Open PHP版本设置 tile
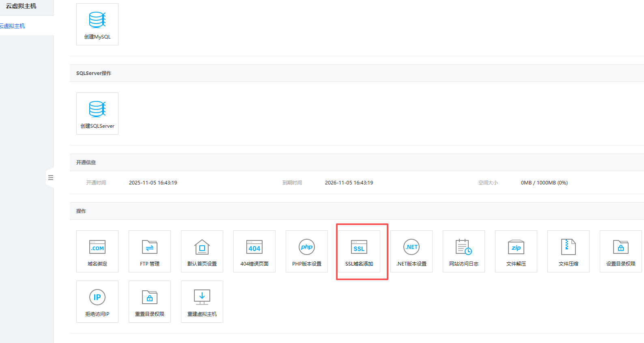The height and width of the screenshot is (343, 644). [307, 251]
